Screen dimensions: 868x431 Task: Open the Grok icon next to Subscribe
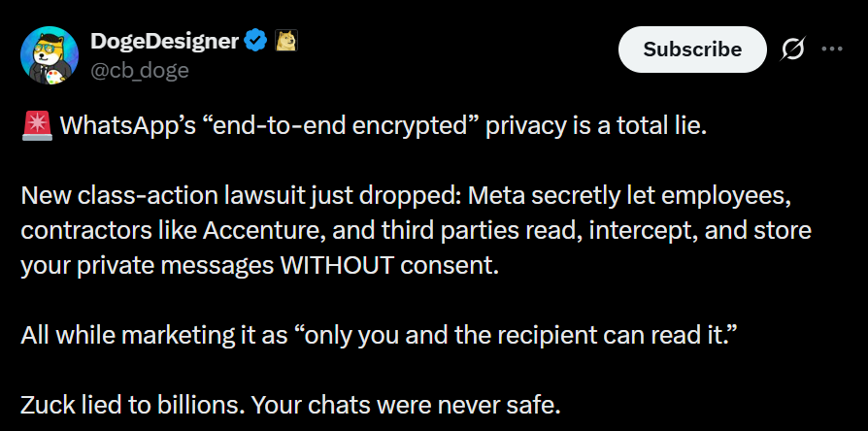click(x=792, y=50)
